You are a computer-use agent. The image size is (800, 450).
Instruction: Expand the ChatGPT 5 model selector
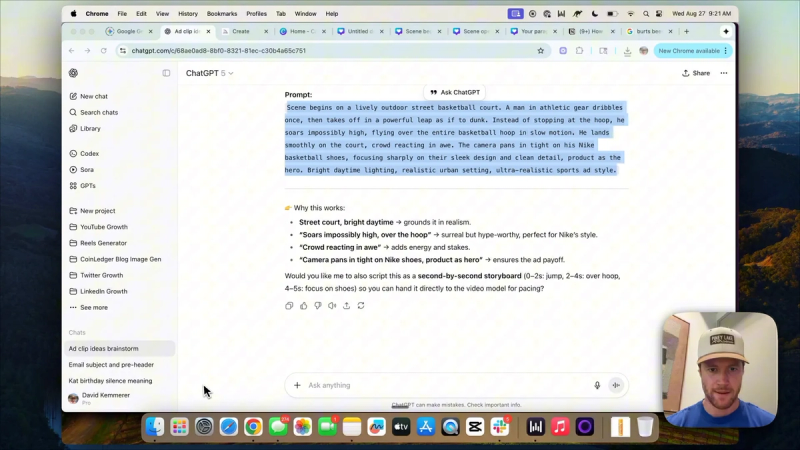(x=209, y=73)
